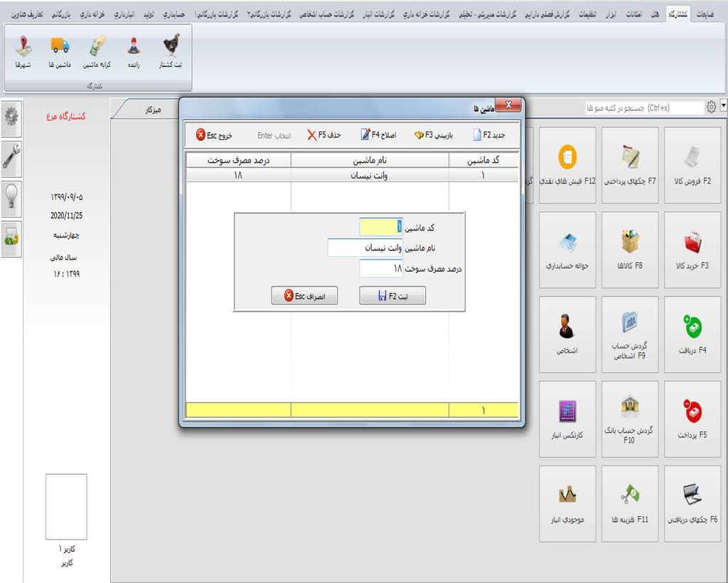Image resolution: width=728 pixels, height=583 pixels.
Task: Switch to the میزکار tab
Action: coord(154,109)
